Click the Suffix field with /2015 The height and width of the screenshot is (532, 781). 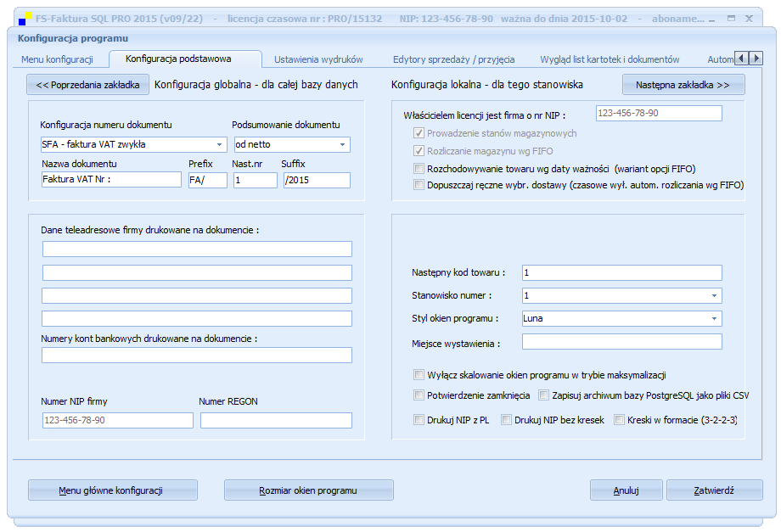(x=317, y=180)
